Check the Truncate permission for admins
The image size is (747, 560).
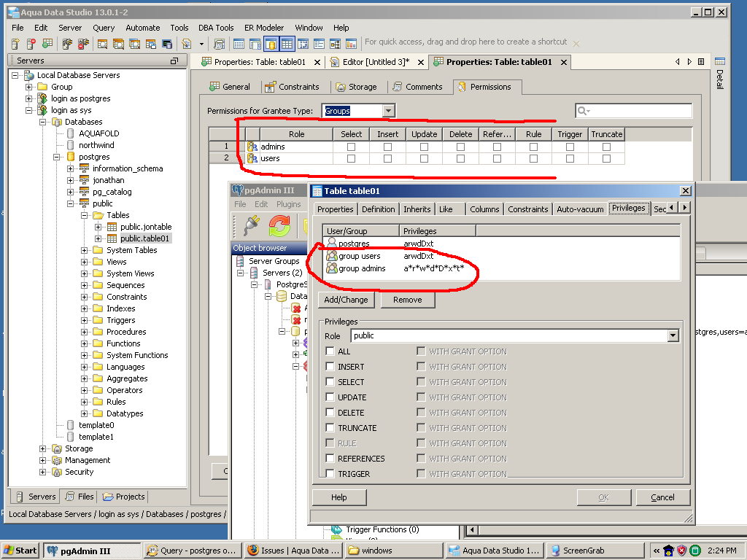tap(606, 147)
